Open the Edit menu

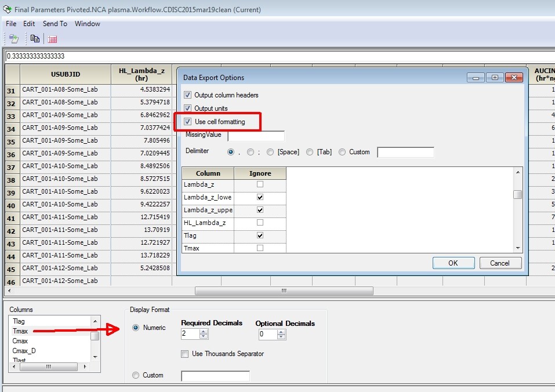click(x=29, y=24)
